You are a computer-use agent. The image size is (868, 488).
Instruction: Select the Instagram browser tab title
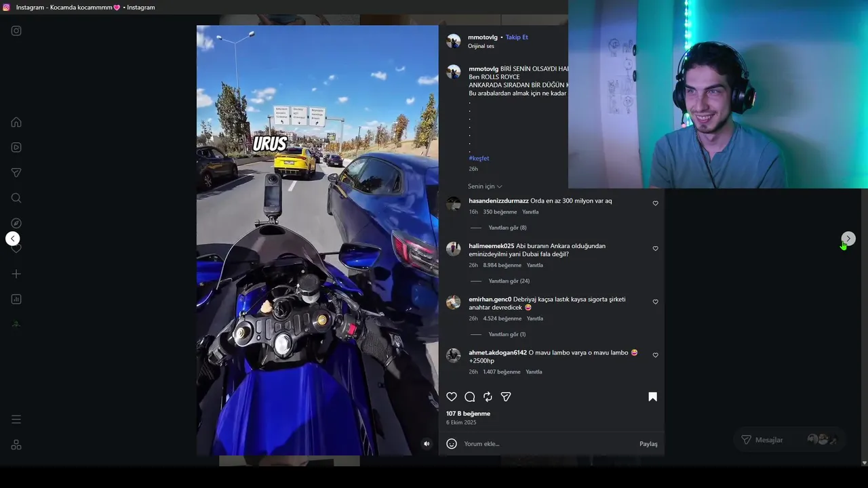[85, 7]
